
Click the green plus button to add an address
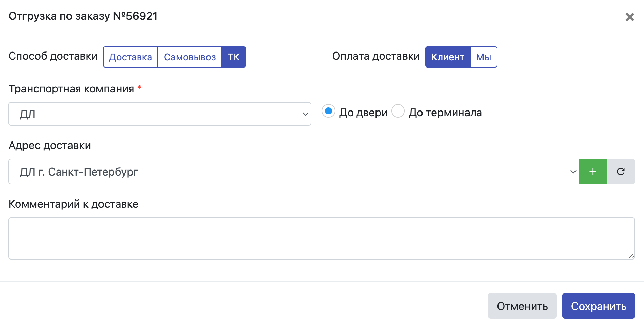point(592,172)
